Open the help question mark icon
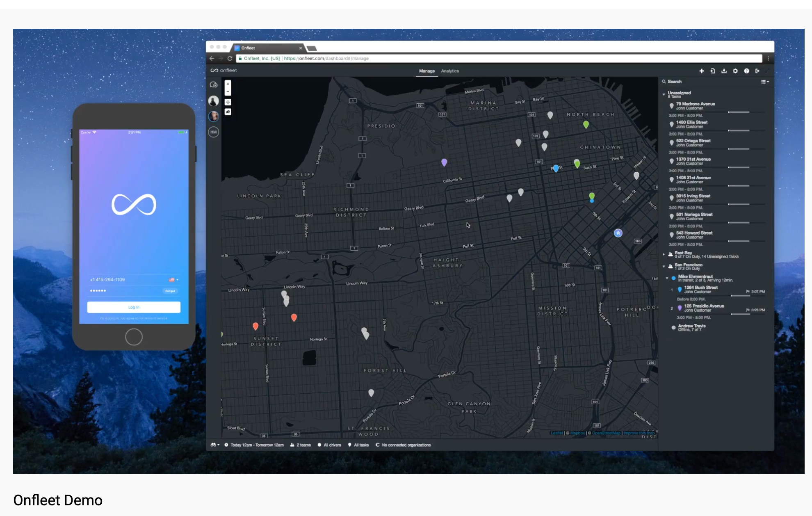This screenshot has height=516, width=812. (x=746, y=71)
